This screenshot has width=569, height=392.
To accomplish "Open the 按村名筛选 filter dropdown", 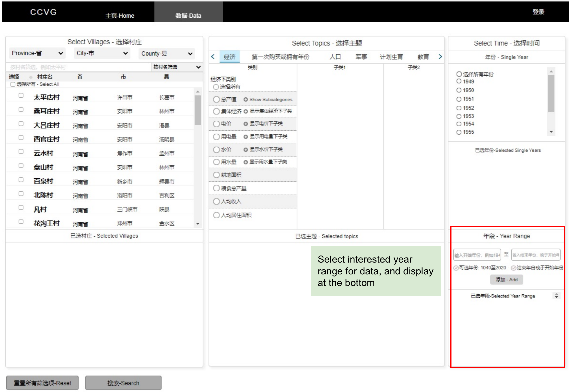I will (177, 67).
